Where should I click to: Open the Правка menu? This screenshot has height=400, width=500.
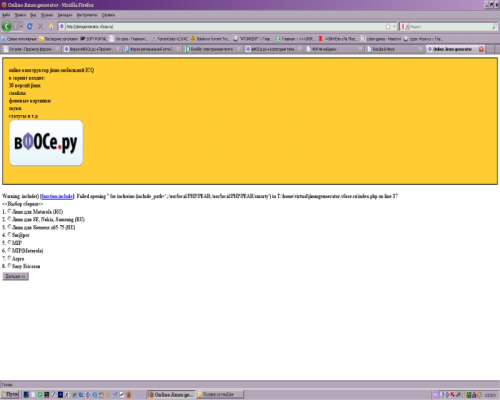click(20, 15)
